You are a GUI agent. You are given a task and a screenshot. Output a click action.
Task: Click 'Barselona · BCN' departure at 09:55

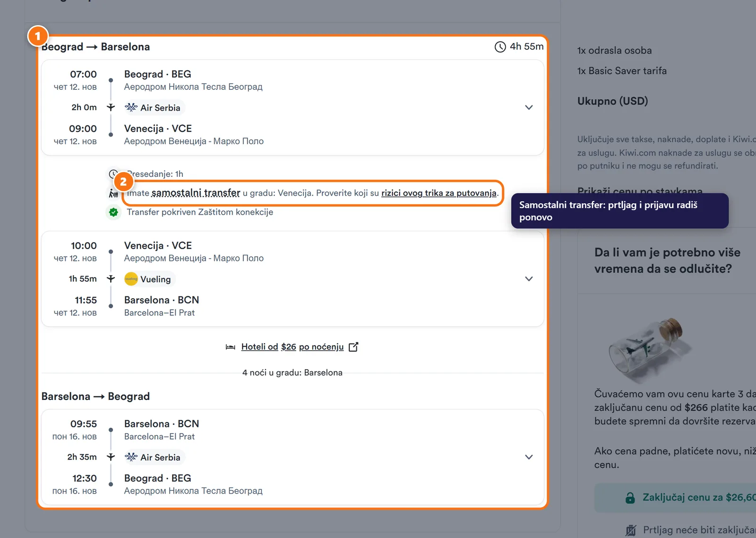(x=162, y=424)
